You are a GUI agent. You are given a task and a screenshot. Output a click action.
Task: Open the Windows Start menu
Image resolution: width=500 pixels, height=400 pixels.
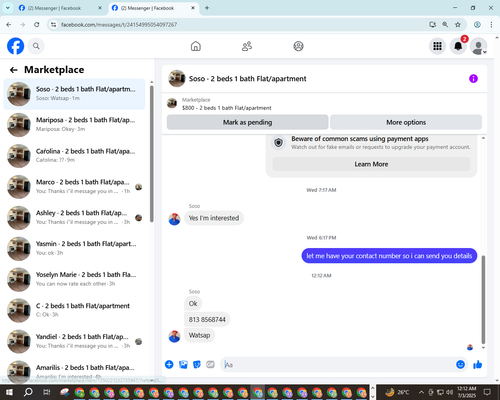9,392
